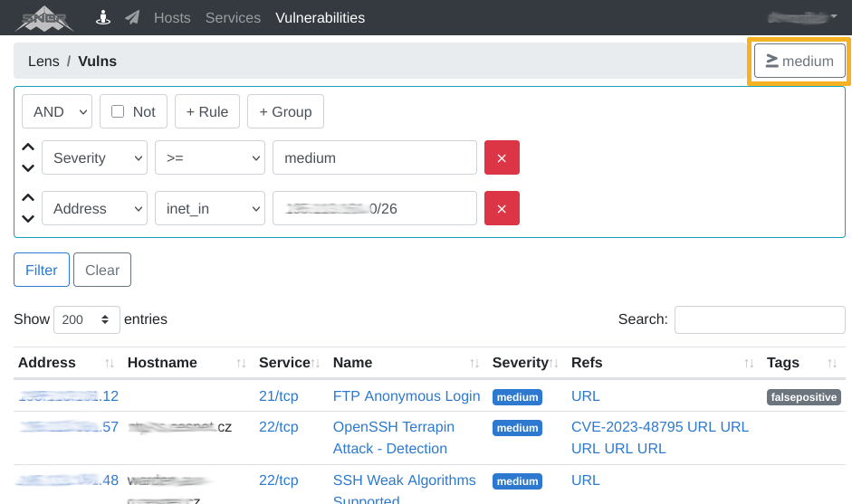The height and width of the screenshot is (504, 852).
Task: Open the FTP Anonymous Login vulnerability link
Action: 407,396
